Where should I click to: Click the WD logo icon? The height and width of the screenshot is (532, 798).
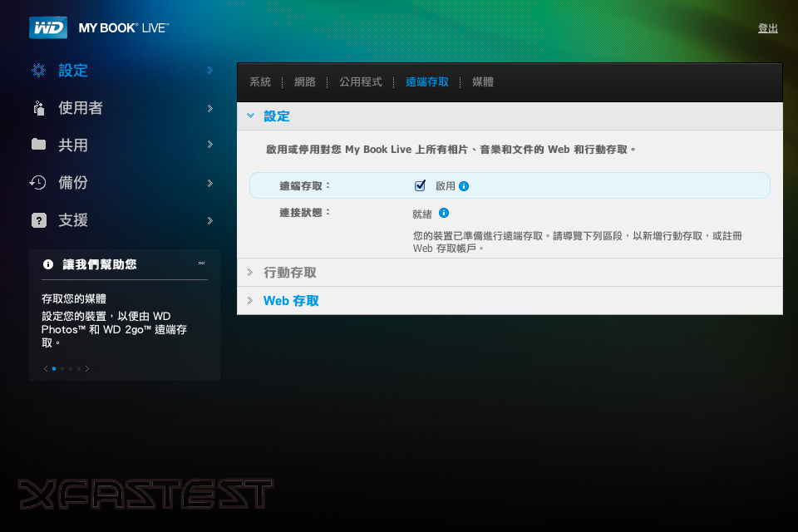click(x=48, y=27)
